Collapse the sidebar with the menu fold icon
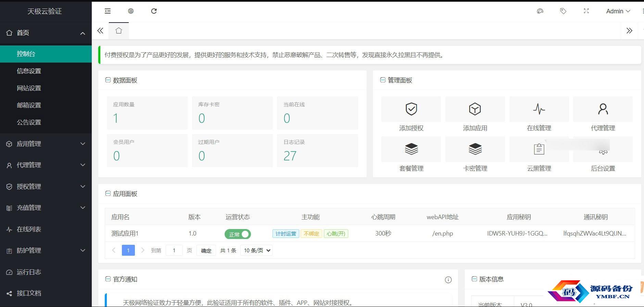Image resolution: width=644 pixels, height=307 pixels. click(x=108, y=11)
